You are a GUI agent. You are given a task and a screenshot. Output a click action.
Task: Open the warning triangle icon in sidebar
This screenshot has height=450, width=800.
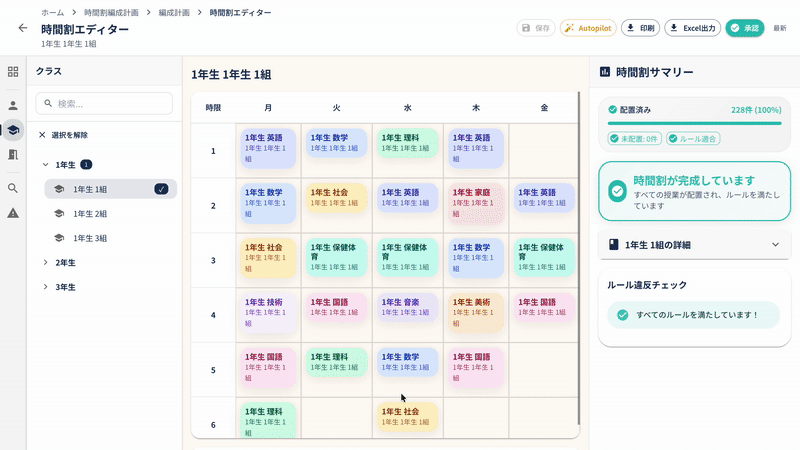click(x=13, y=213)
